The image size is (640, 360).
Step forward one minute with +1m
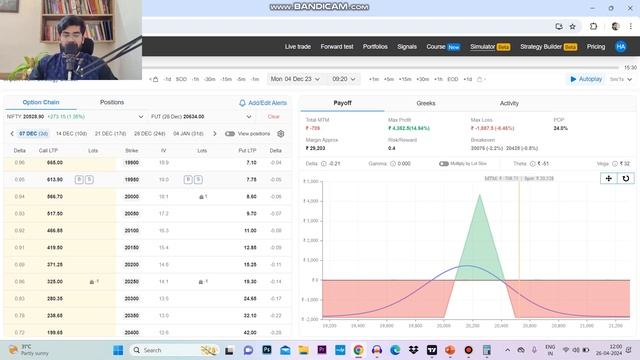pyautogui.click(x=374, y=79)
